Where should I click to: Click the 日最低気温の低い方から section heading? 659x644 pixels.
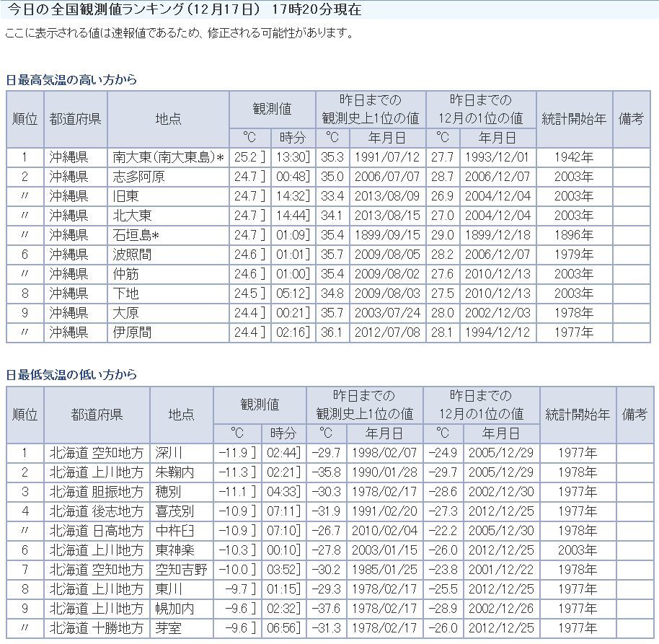click(71, 375)
